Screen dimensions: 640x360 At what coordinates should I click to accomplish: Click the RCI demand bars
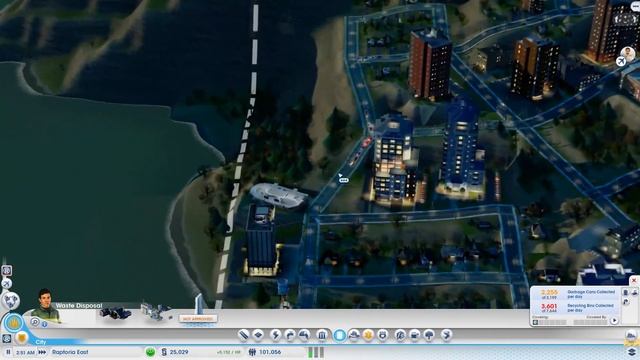pyautogui.click(x=316, y=352)
